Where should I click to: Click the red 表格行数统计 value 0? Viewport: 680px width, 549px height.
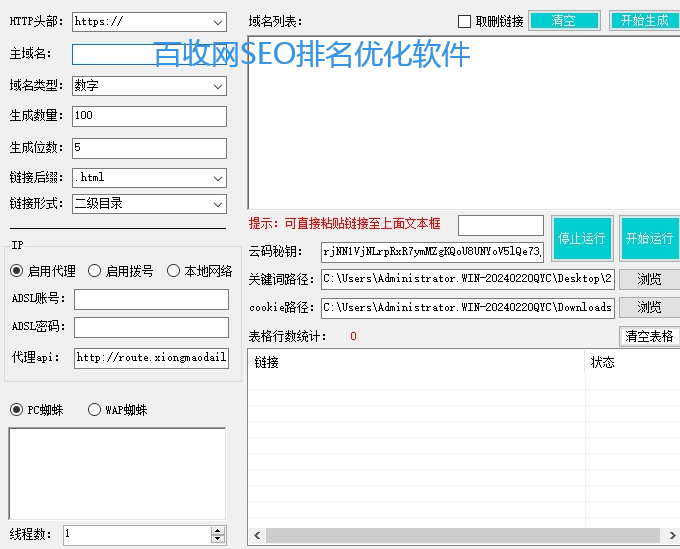(x=353, y=337)
